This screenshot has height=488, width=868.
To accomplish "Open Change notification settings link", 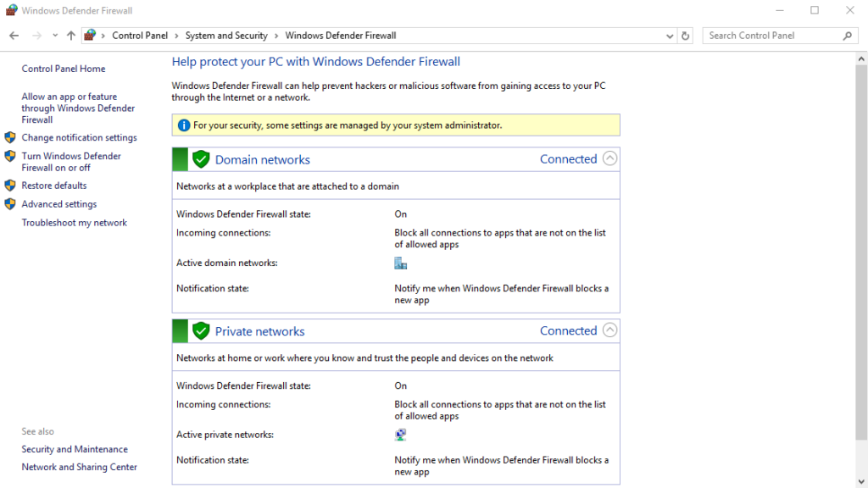I will (x=79, y=137).
